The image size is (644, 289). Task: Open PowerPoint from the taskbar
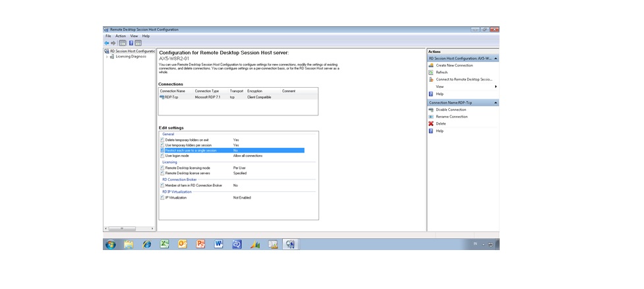[200, 243]
